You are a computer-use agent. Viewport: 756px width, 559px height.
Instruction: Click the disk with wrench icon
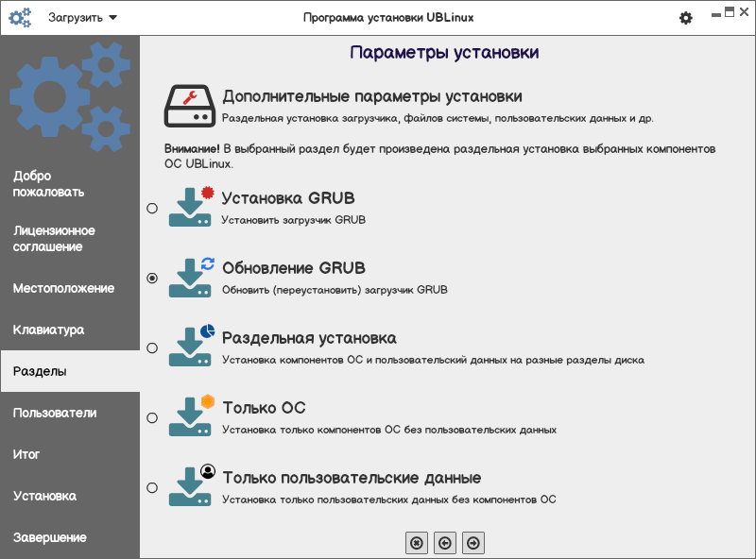pyautogui.click(x=190, y=106)
